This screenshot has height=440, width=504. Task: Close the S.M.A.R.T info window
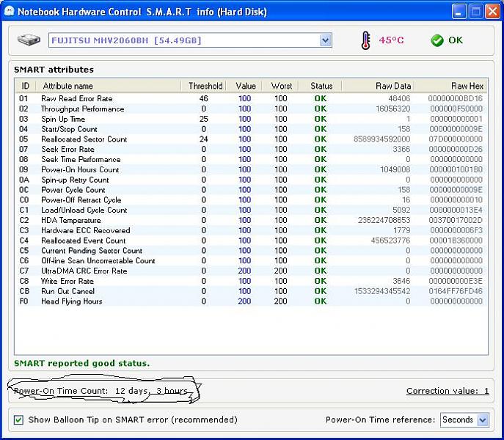pyautogui.click(x=492, y=12)
